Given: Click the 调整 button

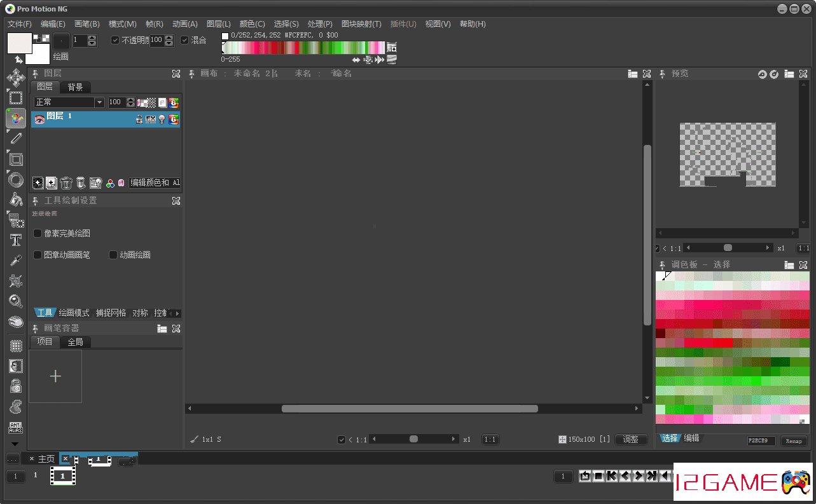Looking at the screenshot, I should pyautogui.click(x=631, y=439).
